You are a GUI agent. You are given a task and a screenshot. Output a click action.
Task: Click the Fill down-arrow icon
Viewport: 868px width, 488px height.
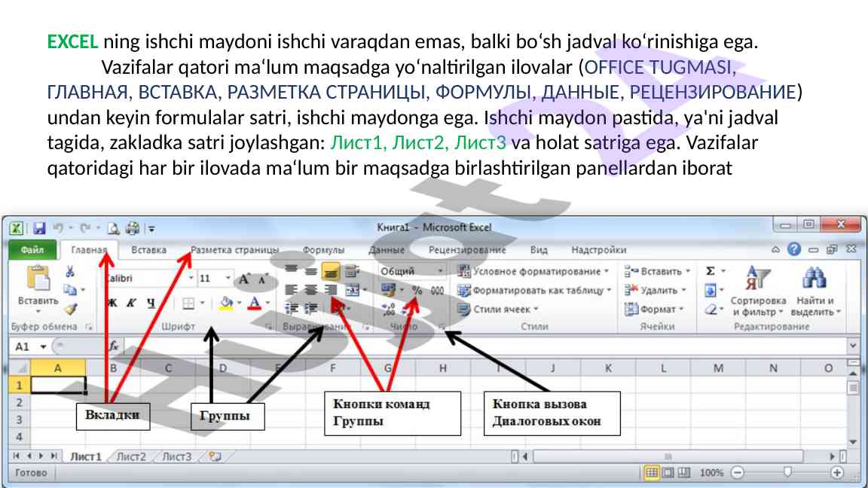click(x=711, y=290)
